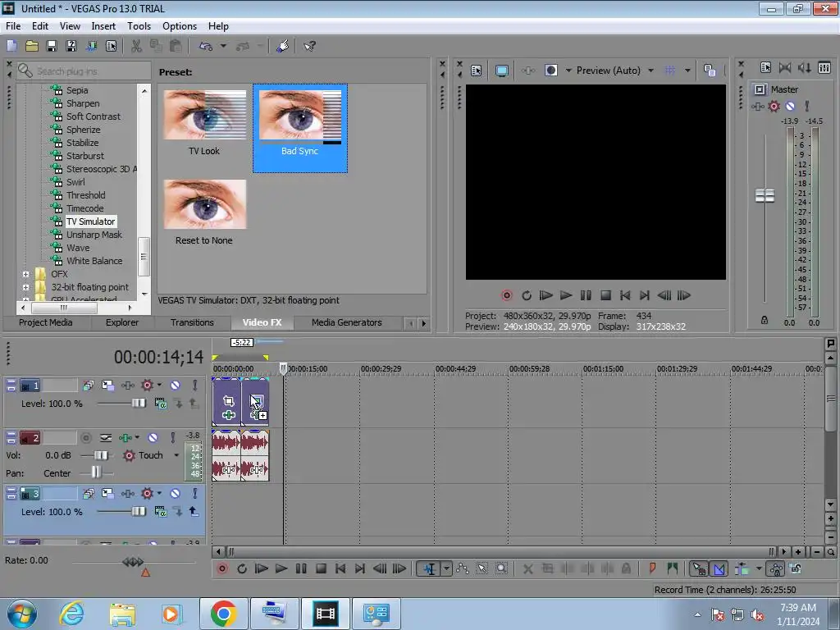The height and width of the screenshot is (630, 840).
Task: Open the edit tool selector dropdown arrow
Action: [x=446, y=569]
